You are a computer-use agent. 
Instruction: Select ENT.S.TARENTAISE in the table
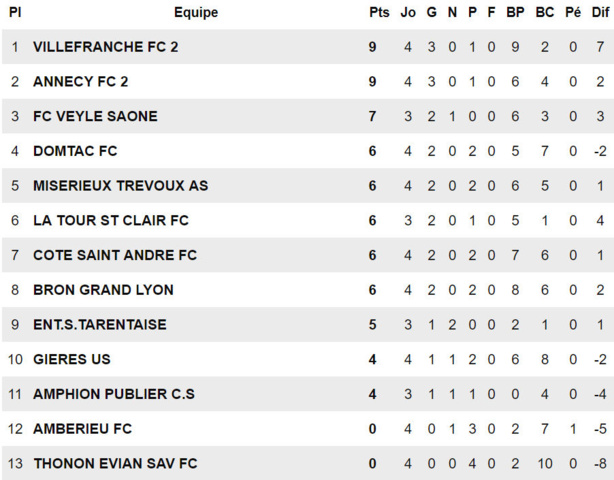pyautogui.click(x=100, y=325)
